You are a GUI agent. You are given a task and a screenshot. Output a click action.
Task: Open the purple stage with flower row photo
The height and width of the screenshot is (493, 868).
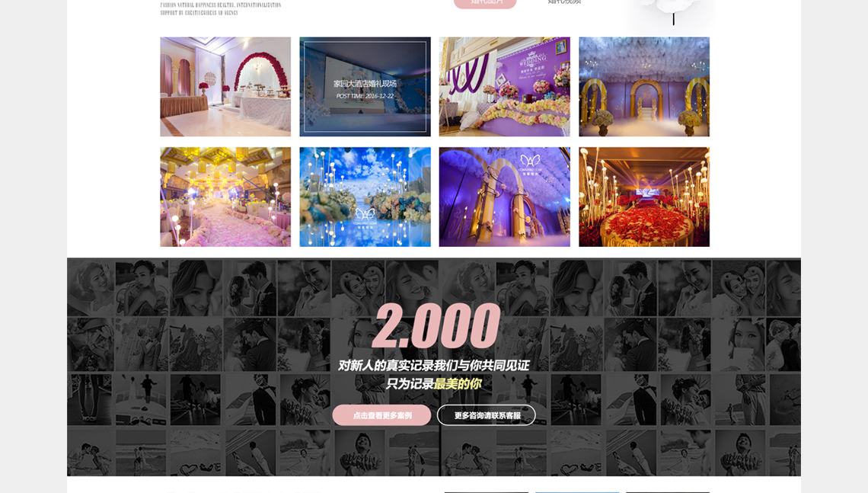coord(504,87)
